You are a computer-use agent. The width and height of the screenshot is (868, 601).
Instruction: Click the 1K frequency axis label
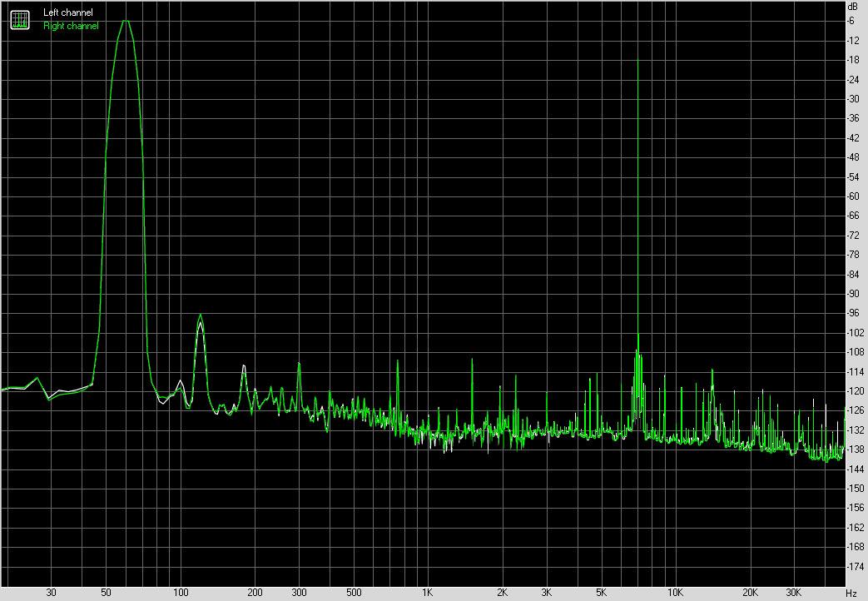point(427,593)
